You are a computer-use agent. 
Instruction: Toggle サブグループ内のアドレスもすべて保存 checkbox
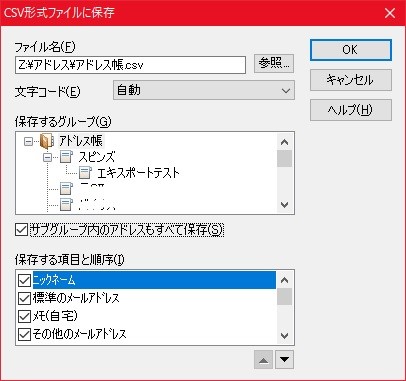tap(22, 230)
